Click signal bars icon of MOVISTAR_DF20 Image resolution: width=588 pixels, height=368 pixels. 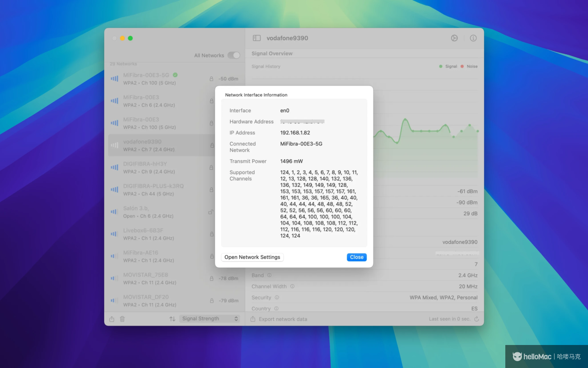point(114,300)
